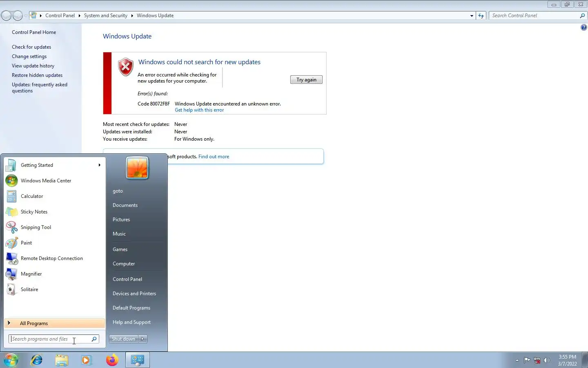The width and height of the screenshot is (588, 368).
Task: Open the volume speaker icon
Action: (x=547, y=360)
